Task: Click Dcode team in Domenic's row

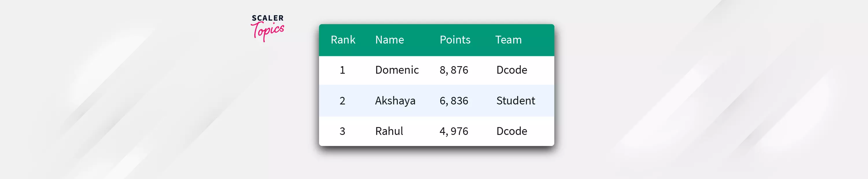Action: tap(511, 70)
